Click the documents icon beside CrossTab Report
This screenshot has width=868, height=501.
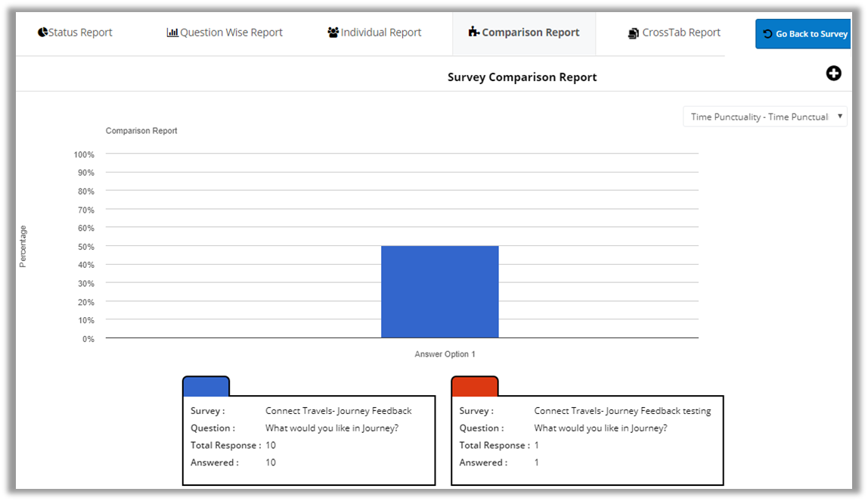click(x=634, y=33)
